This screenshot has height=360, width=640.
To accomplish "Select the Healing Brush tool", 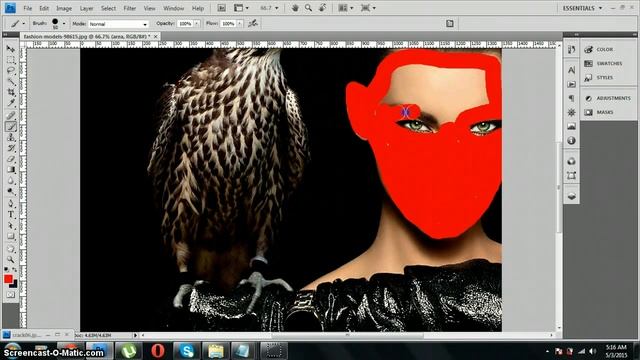I will (x=11, y=116).
